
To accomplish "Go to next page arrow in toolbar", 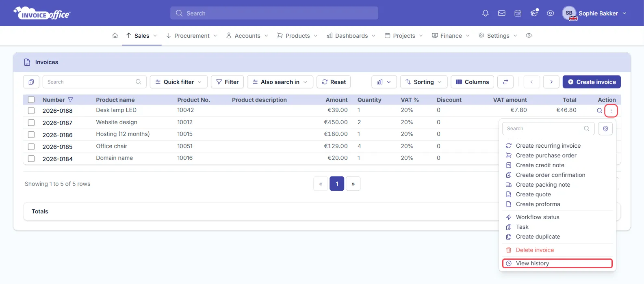I will click(x=551, y=82).
